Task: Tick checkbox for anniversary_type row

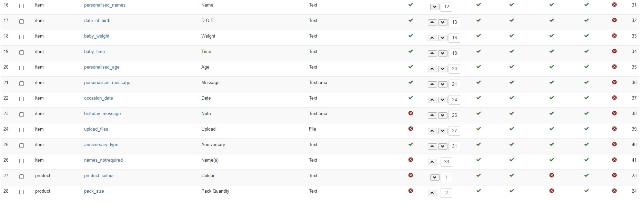Action: pyautogui.click(x=22, y=145)
